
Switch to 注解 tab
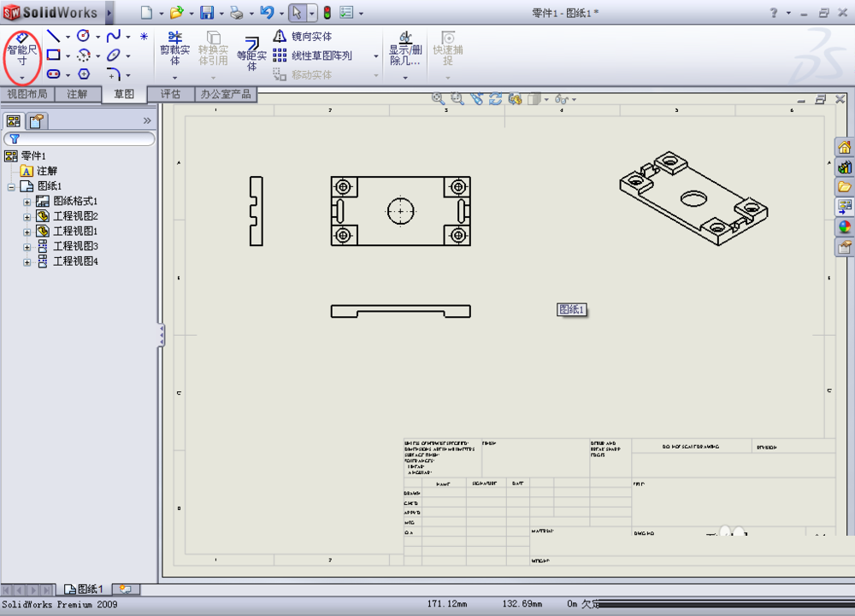click(x=78, y=94)
